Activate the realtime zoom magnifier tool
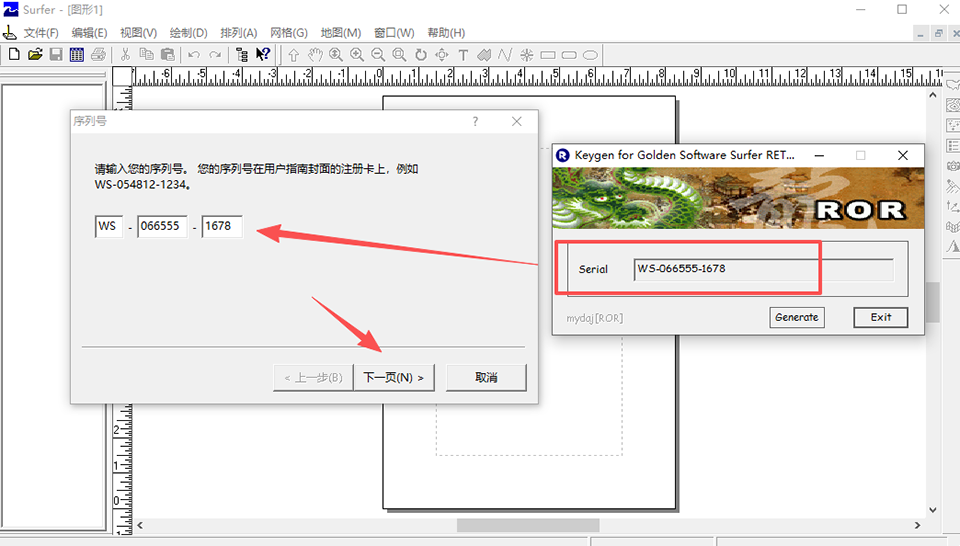 (x=336, y=55)
